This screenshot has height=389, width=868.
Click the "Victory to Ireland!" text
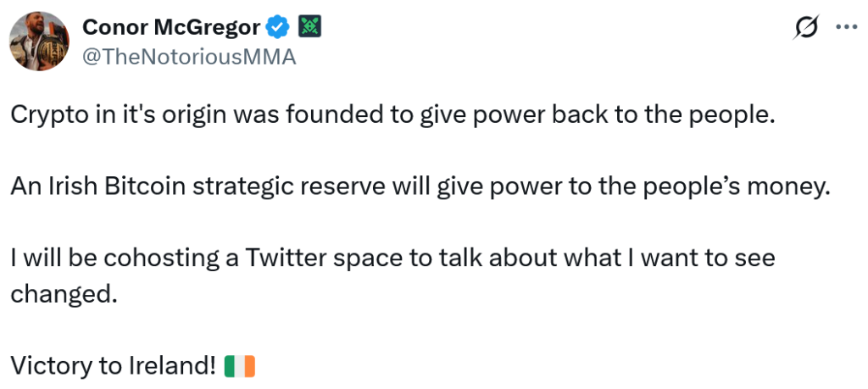tap(113, 367)
